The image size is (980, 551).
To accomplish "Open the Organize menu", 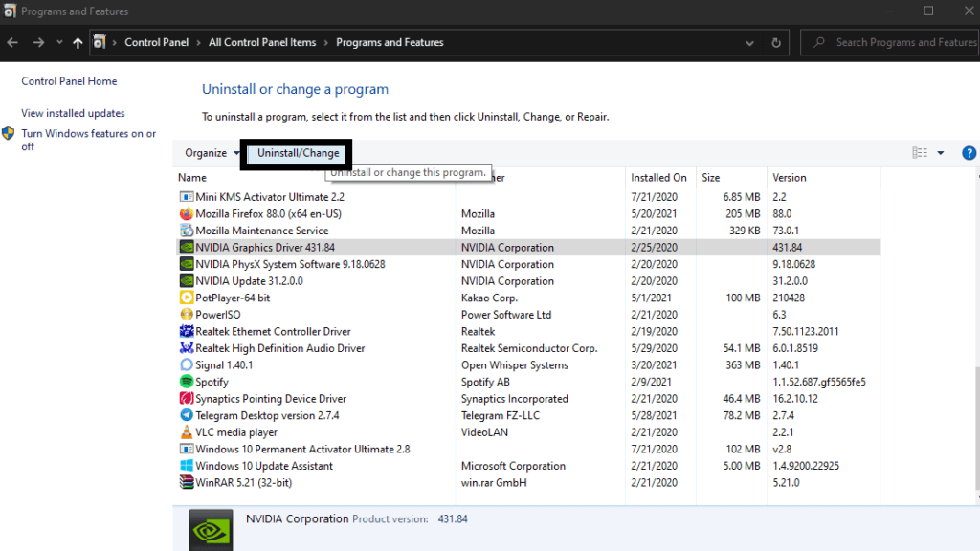I will (212, 153).
